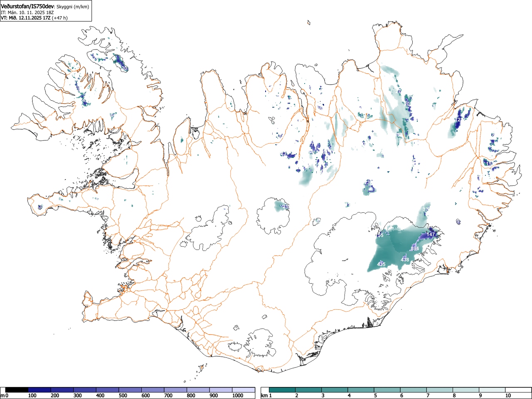Select the 900–1000 m pale swatch
This screenshot has height=399, width=532.
pos(221,390)
